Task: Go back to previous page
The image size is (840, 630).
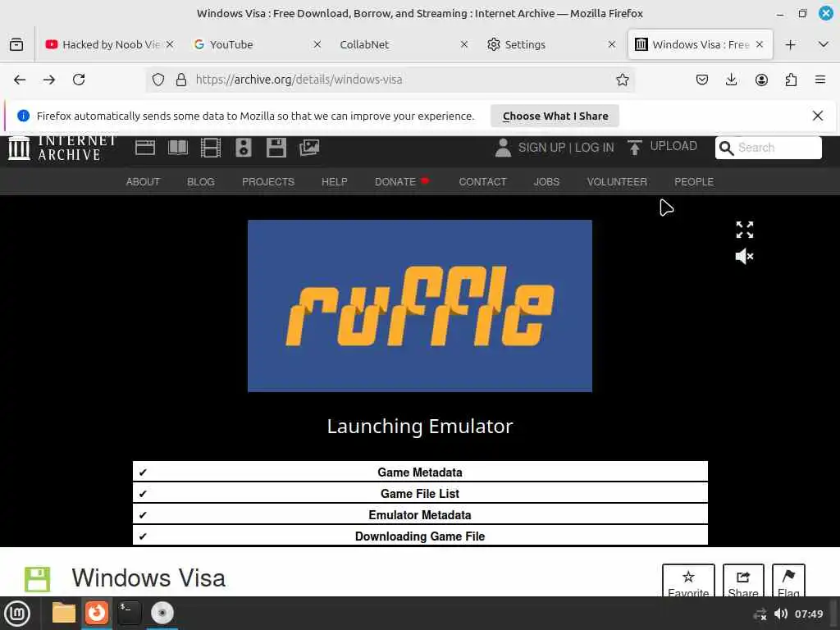Action: click(x=20, y=80)
